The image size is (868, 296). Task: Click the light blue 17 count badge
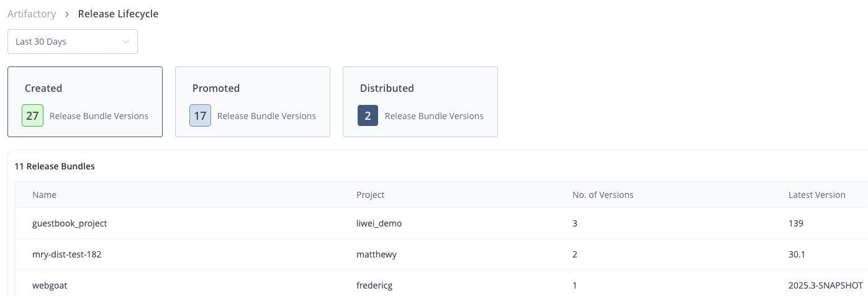(200, 116)
